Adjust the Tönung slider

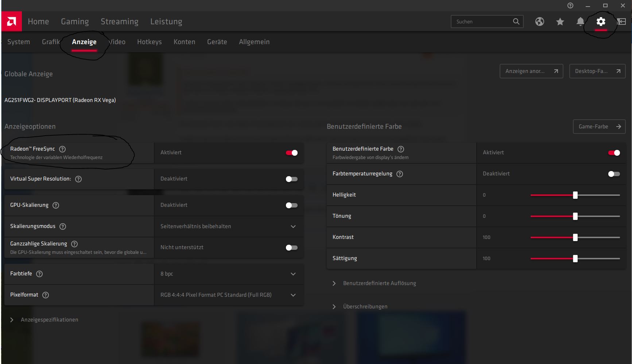point(575,216)
